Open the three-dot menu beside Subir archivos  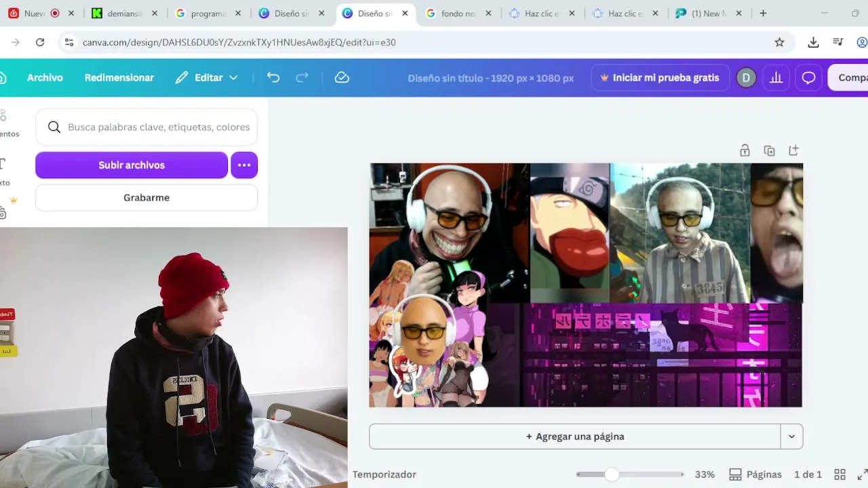click(244, 165)
